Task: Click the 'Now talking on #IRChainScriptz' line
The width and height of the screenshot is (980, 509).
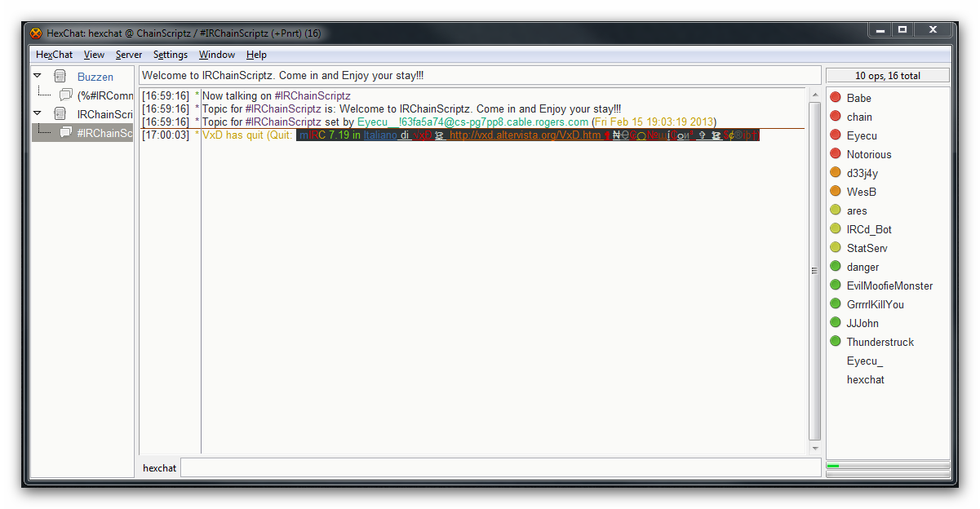Action: click(277, 96)
